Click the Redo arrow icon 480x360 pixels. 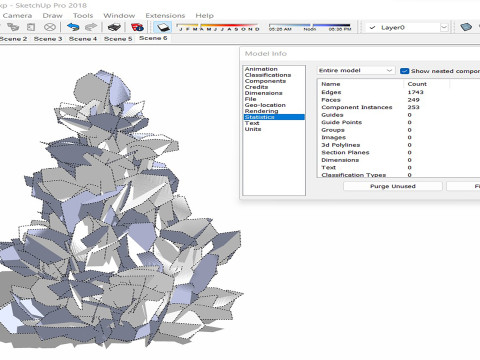tap(91, 27)
